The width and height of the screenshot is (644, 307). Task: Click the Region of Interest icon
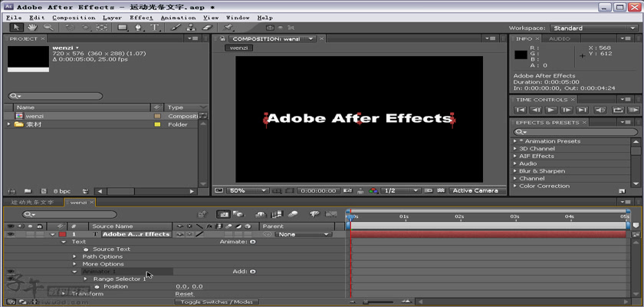(x=429, y=190)
